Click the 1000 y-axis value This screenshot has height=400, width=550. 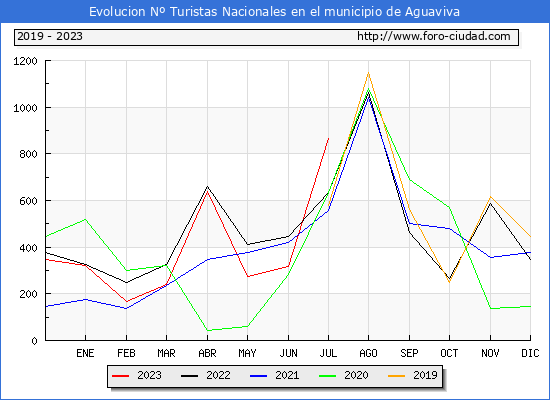click(25, 108)
